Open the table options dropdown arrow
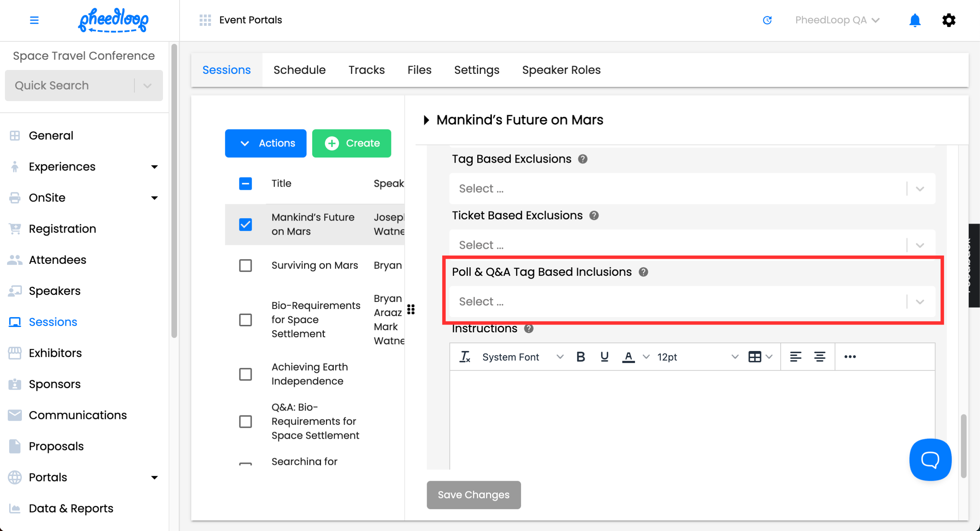This screenshot has width=980, height=531. [769, 357]
